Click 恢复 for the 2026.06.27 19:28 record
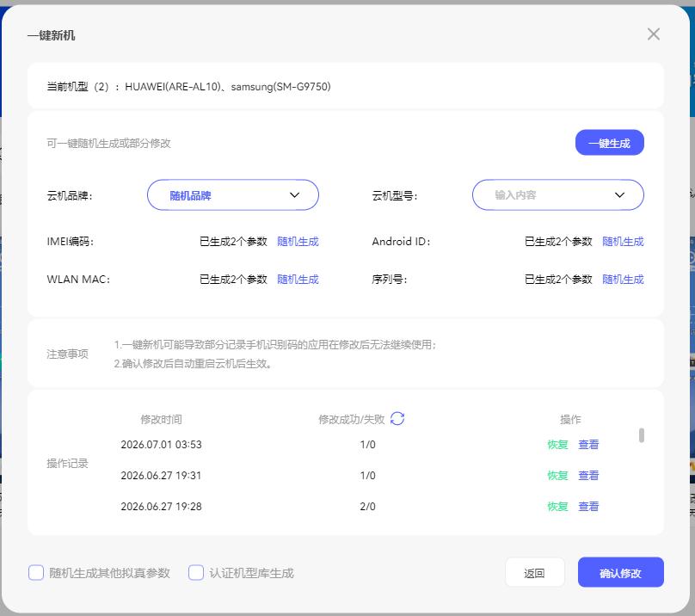This screenshot has width=695, height=616. tap(557, 507)
